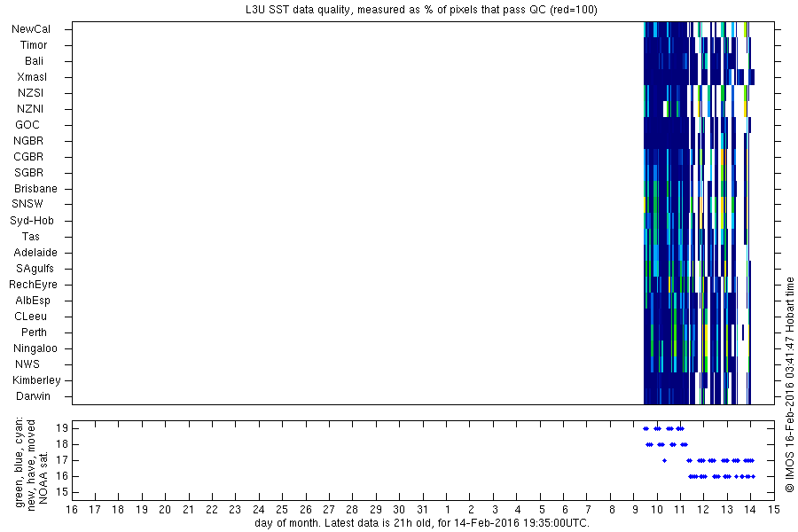Click the Perth row label
The height and width of the screenshot is (532, 798).
click(x=34, y=332)
